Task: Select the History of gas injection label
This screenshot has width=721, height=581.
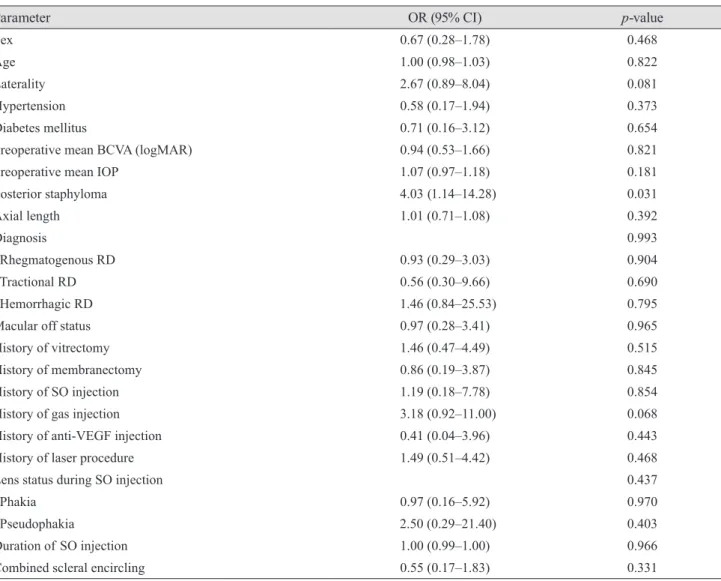Action: (60, 414)
